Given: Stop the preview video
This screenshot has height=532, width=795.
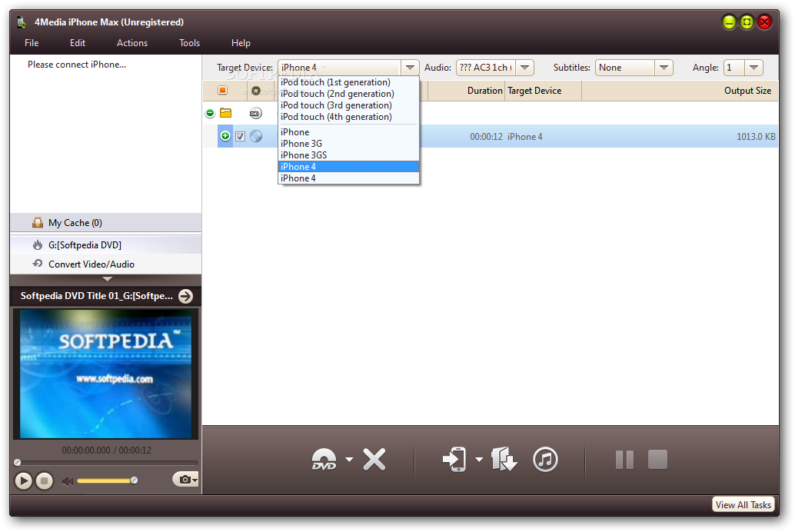Looking at the screenshot, I should (x=44, y=480).
